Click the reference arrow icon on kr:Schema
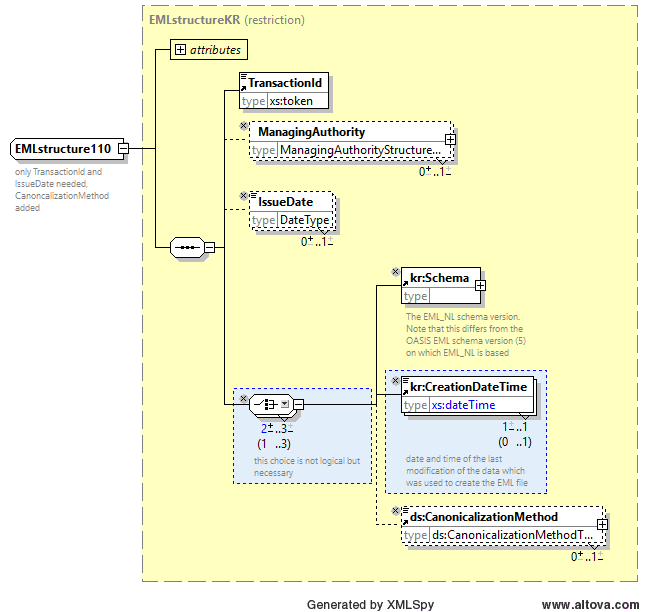This screenshot has height=612, width=648. (x=406, y=283)
